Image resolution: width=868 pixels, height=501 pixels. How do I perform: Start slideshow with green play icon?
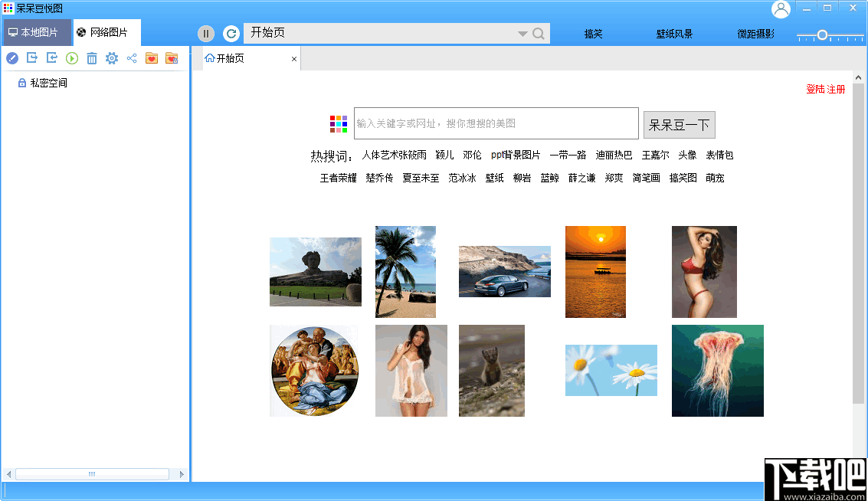(x=72, y=58)
